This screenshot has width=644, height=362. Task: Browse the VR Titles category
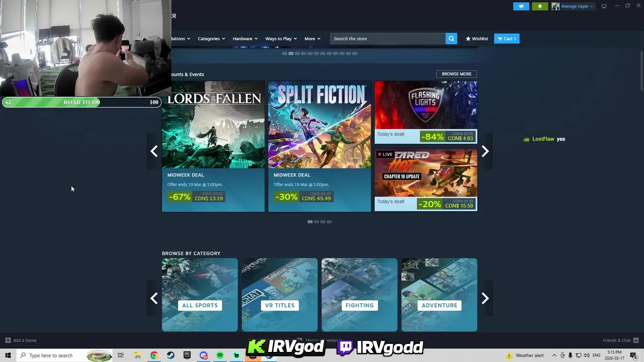[280, 295]
